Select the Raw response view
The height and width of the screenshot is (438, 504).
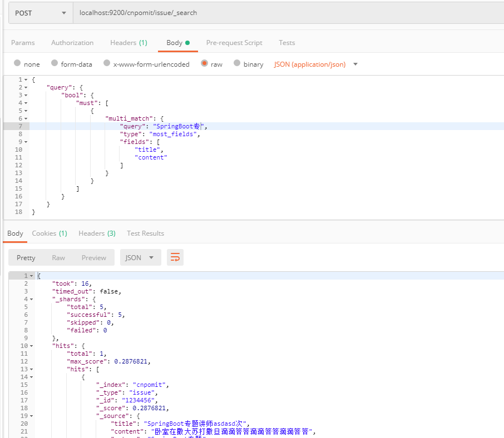pyautogui.click(x=58, y=258)
